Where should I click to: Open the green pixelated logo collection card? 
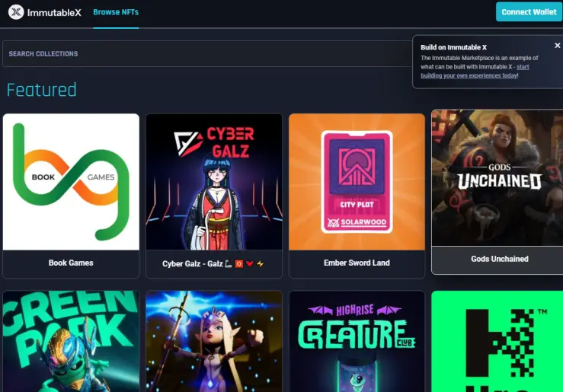[x=497, y=342]
